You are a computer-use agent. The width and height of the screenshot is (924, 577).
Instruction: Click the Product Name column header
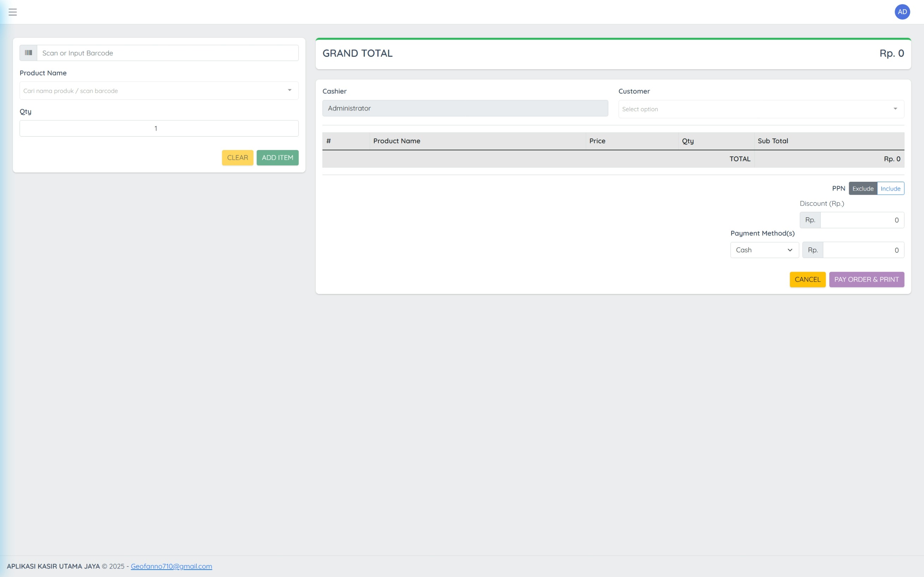pyautogui.click(x=396, y=141)
